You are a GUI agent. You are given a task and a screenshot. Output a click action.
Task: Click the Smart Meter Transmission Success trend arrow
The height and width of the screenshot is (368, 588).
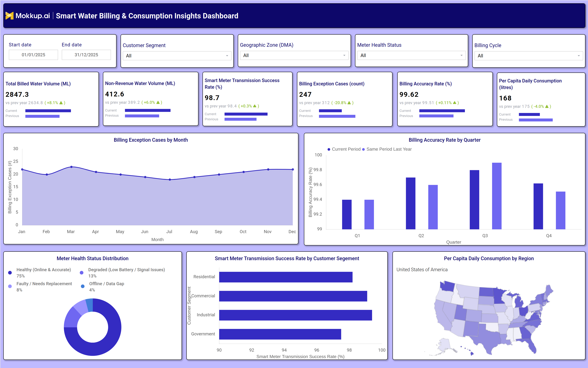tap(255, 106)
